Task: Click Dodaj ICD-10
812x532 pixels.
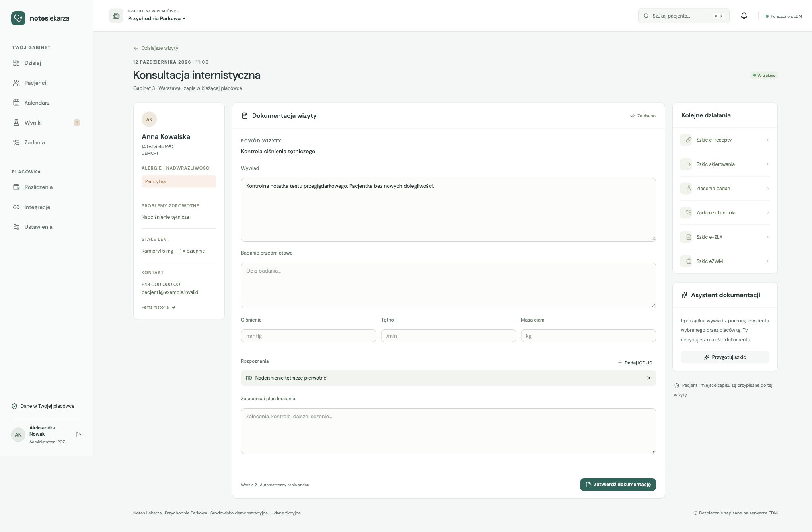Action: 635,363
